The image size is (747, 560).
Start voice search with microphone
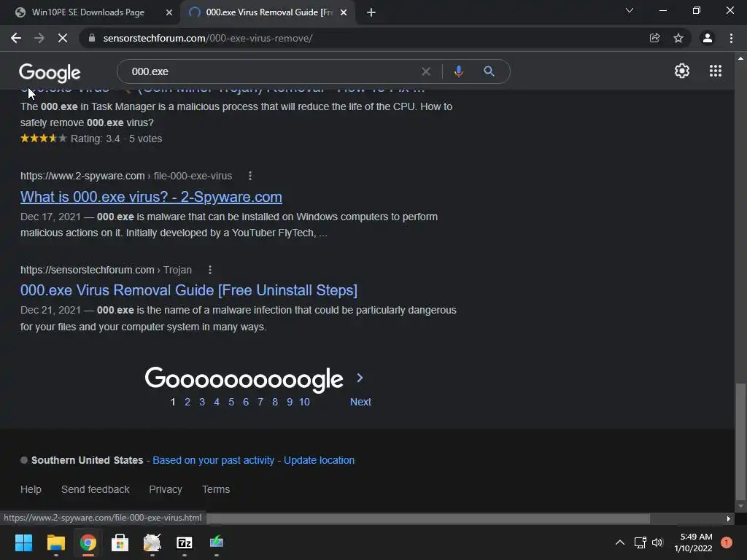click(458, 71)
